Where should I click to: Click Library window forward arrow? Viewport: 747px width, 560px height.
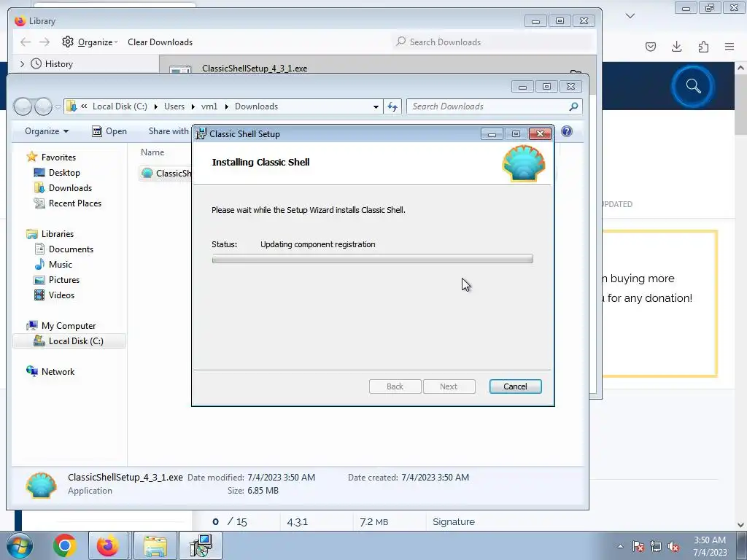(x=44, y=42)
